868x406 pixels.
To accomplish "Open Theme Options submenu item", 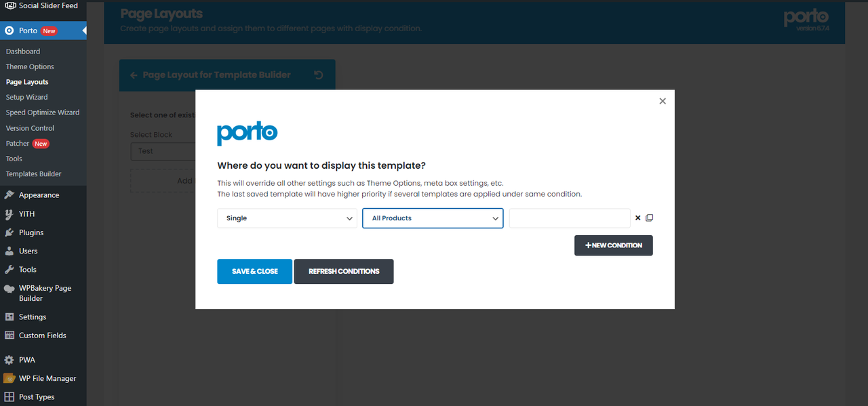I will pos(30,66).
